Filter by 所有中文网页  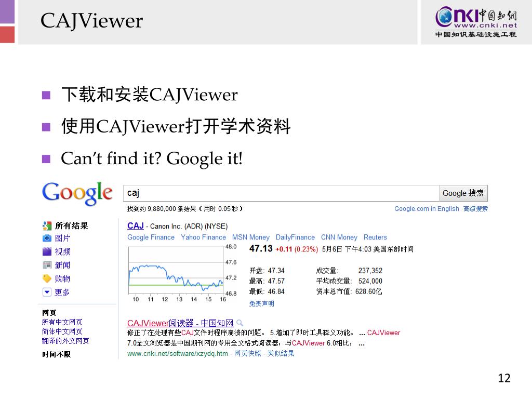62,322
